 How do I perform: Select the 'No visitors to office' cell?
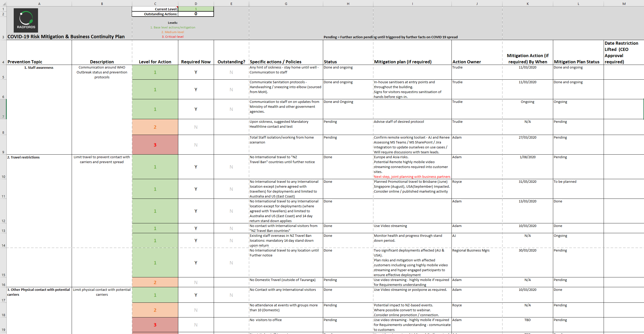pyautogui.click(x=286, y=325)
